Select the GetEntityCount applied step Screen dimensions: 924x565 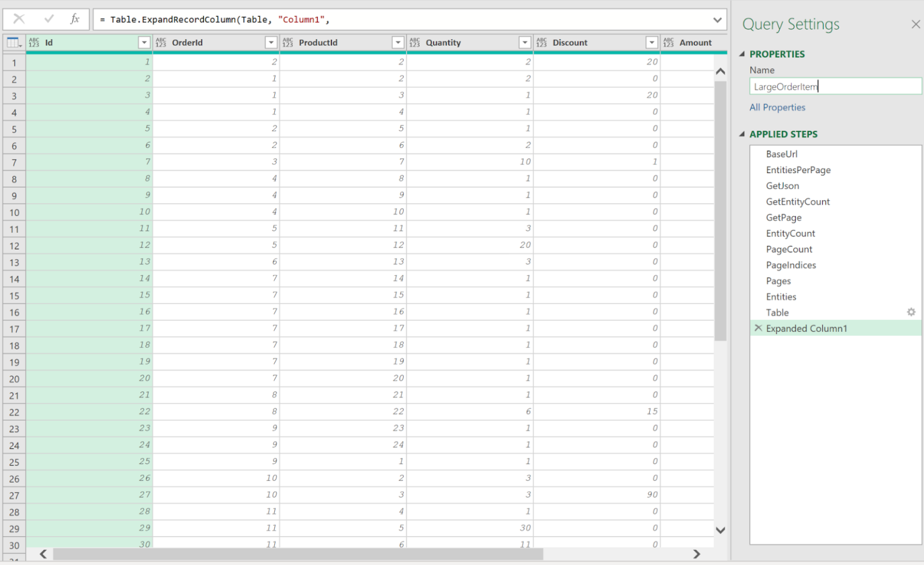[x=798, y=202]
